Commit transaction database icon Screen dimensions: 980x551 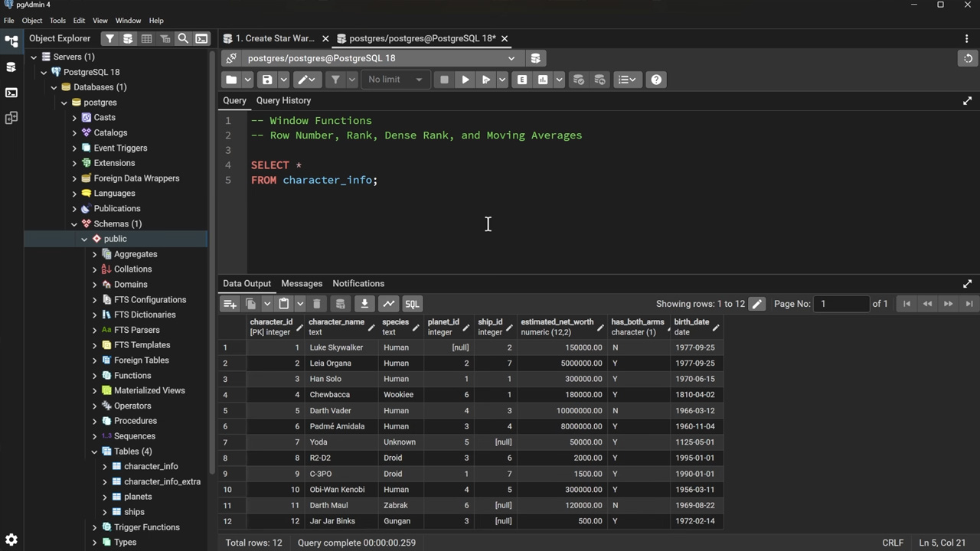coord(579,80)
